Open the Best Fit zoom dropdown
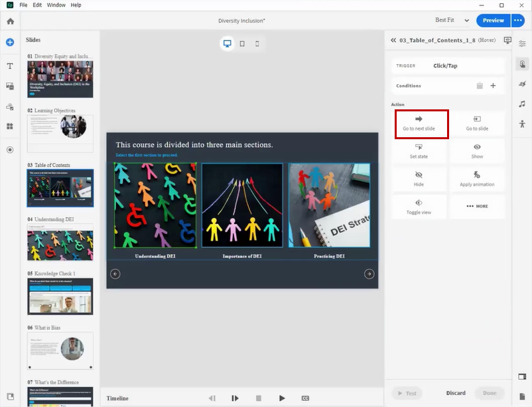Screen dimensions: 532x407 [452, 21]
